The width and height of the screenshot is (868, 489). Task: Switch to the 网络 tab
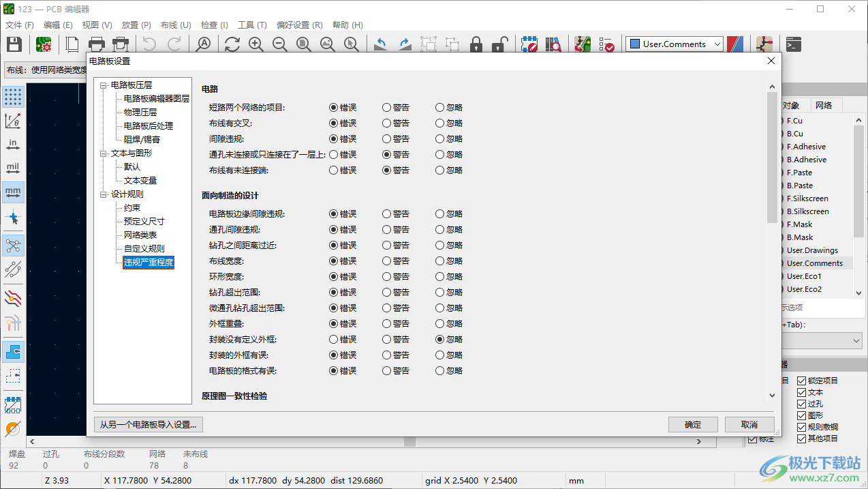click(x=824, y=105)
